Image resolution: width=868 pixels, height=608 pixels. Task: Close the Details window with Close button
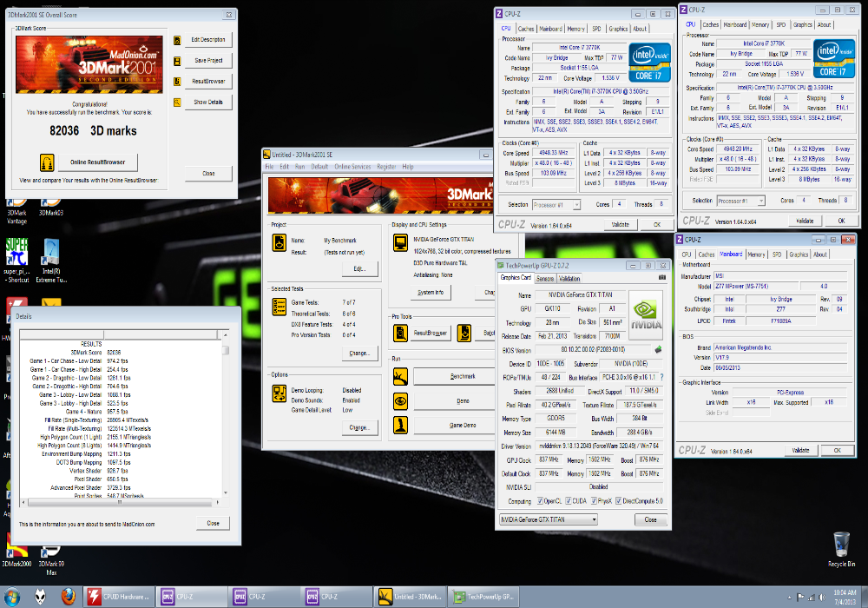point(214,523)
